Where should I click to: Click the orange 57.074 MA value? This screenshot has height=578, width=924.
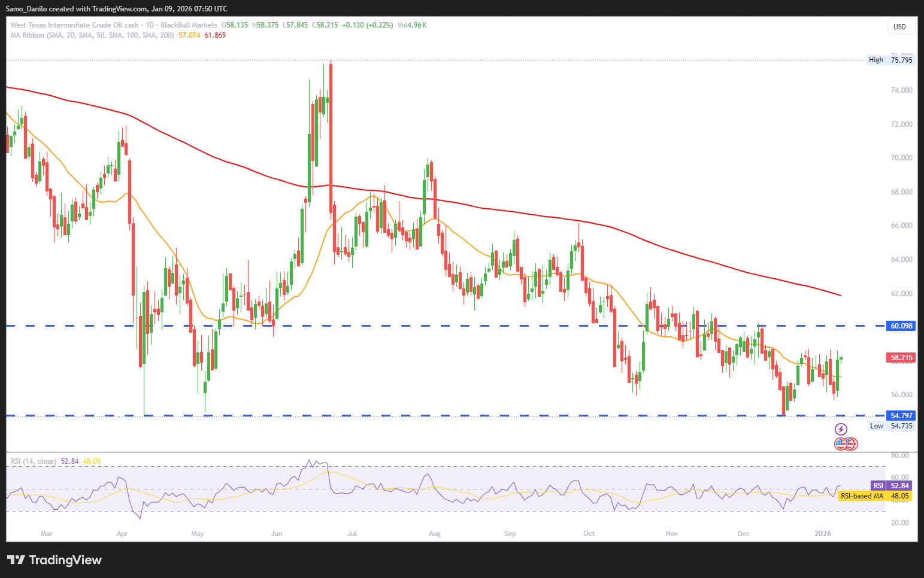point(189,35)
